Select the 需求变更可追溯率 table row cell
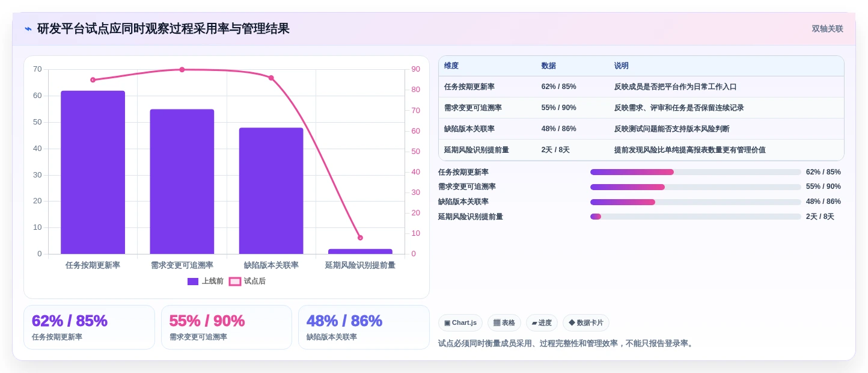This screenshot has height=373, width=868. tap(487, 108)
